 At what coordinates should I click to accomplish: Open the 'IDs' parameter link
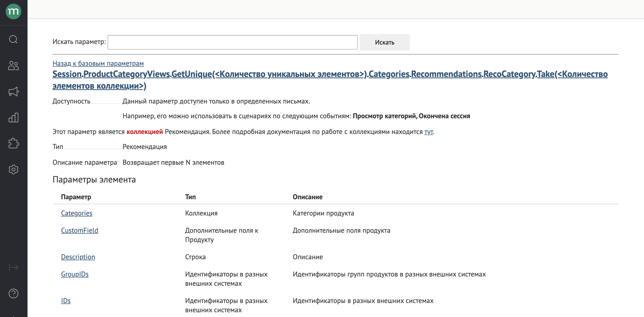[66, 301]
